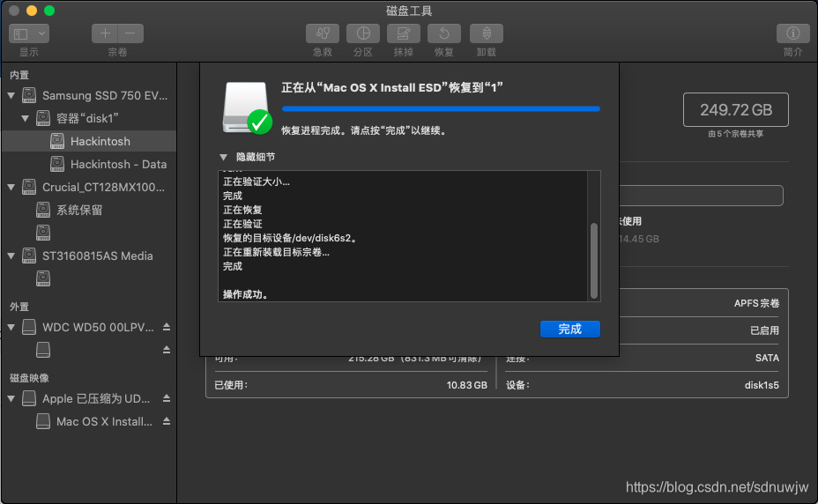Viewport: 818px width, 504px height.
Task: Select the ST3160815AS Media drive
Action: (89, 256)
